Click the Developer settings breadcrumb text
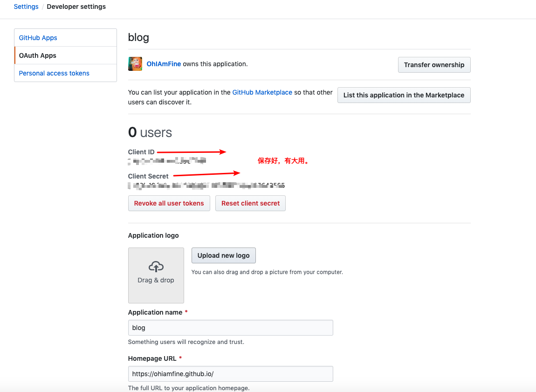Image resolution: width=536 pixels, height=392 pixels. [x=76, y=7]
